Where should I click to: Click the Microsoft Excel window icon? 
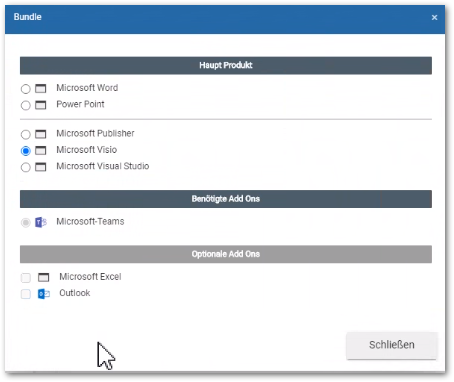pyautogui.click(x=43, y=277)
